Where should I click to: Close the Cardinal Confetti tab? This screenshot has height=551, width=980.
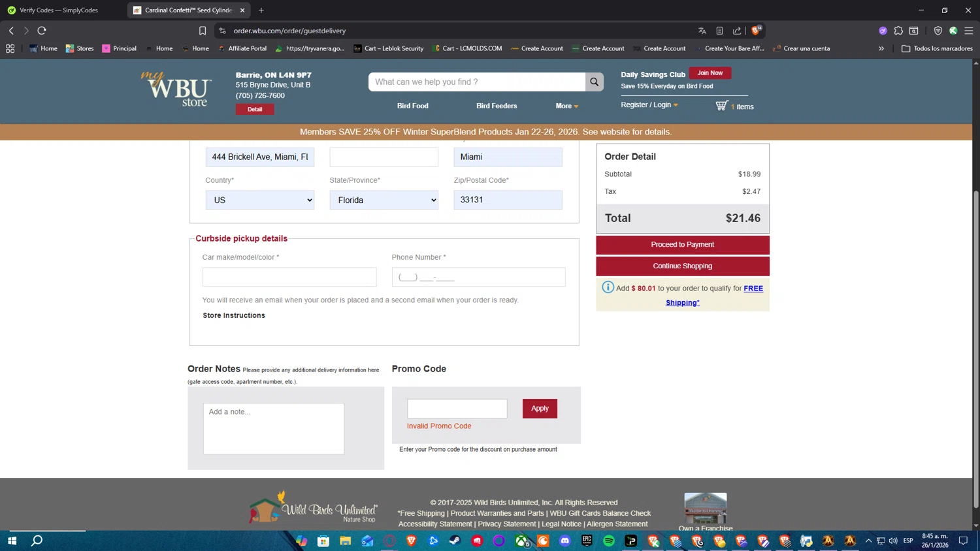pyautogui.click(x=242, y=10)
